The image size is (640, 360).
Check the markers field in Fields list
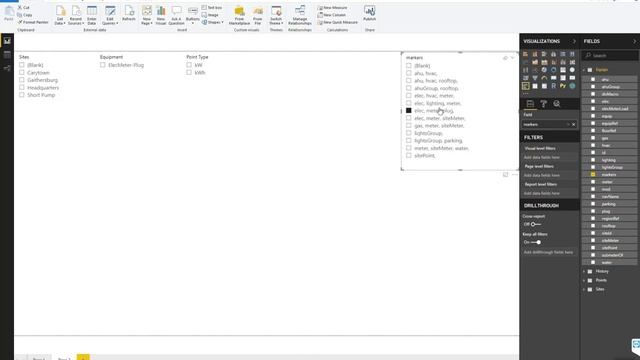coord(593,174)
